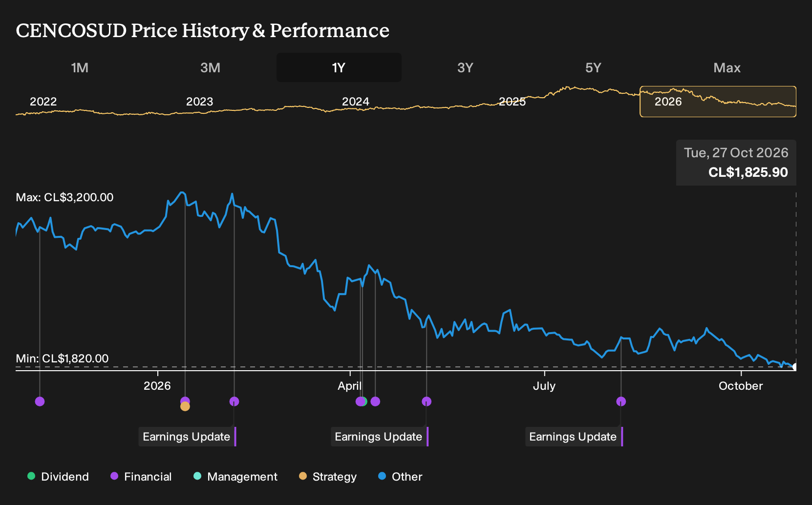Click the orange Strategy event marker
The image size is (812, 505).
185,406
